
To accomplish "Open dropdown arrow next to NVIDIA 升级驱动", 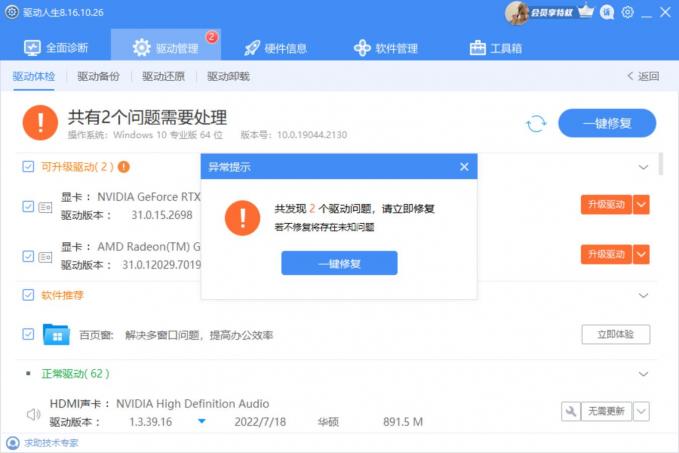I will (642, 204).
